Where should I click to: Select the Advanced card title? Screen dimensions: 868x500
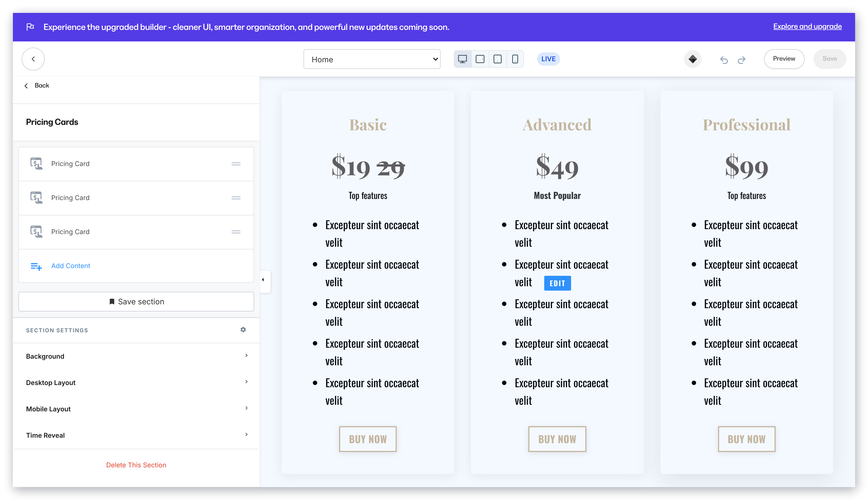557,125
